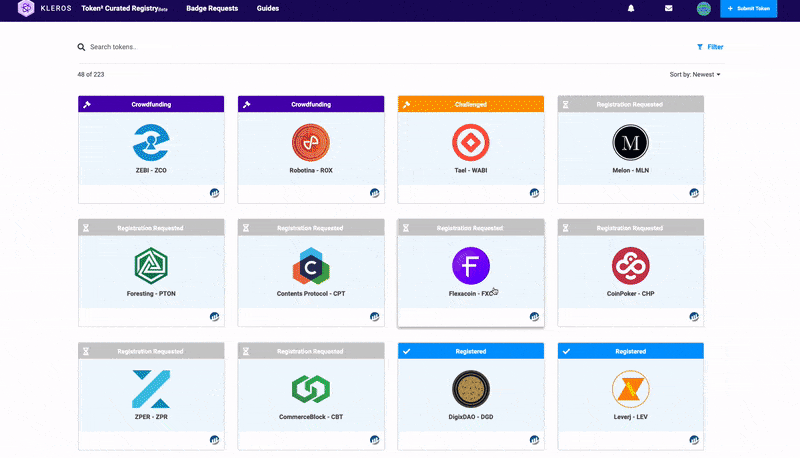Viewport: 800px width, 458px height.
Task: Click the Robotina card's Crowdfunding header
Action: coord(311,104)
